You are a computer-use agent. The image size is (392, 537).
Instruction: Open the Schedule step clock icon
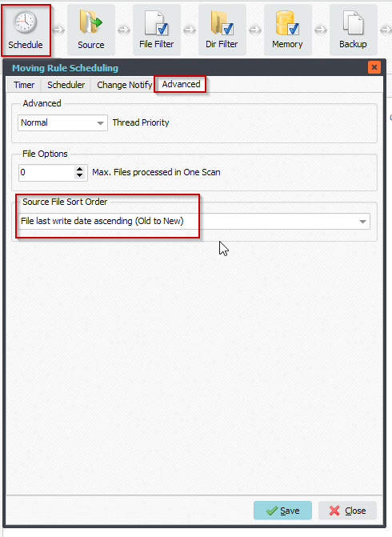(25, 22)
